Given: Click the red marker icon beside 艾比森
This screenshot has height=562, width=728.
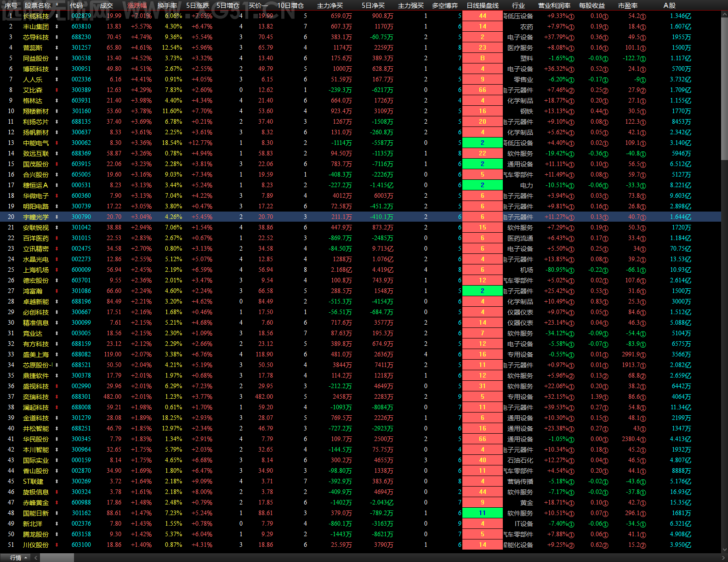Looking at the screenshot, I should point(57,90).
